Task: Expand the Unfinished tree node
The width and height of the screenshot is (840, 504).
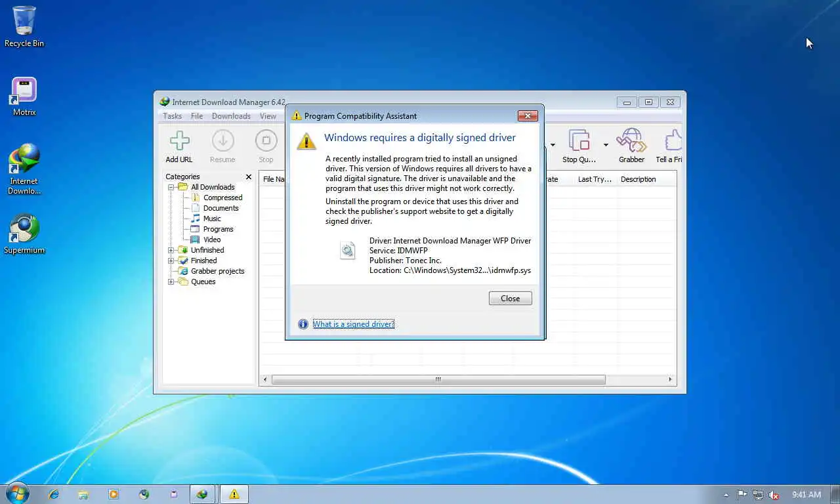Action: click(171, 250)
